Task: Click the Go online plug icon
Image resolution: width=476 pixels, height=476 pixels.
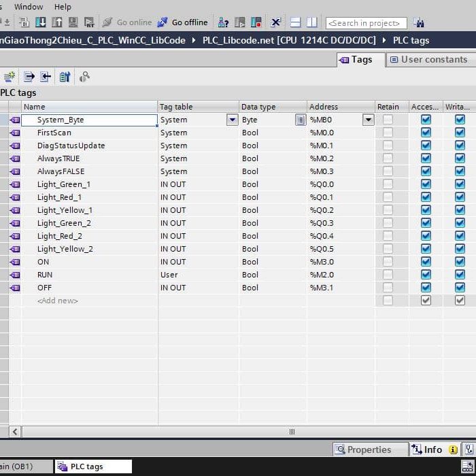Action: 107,22
